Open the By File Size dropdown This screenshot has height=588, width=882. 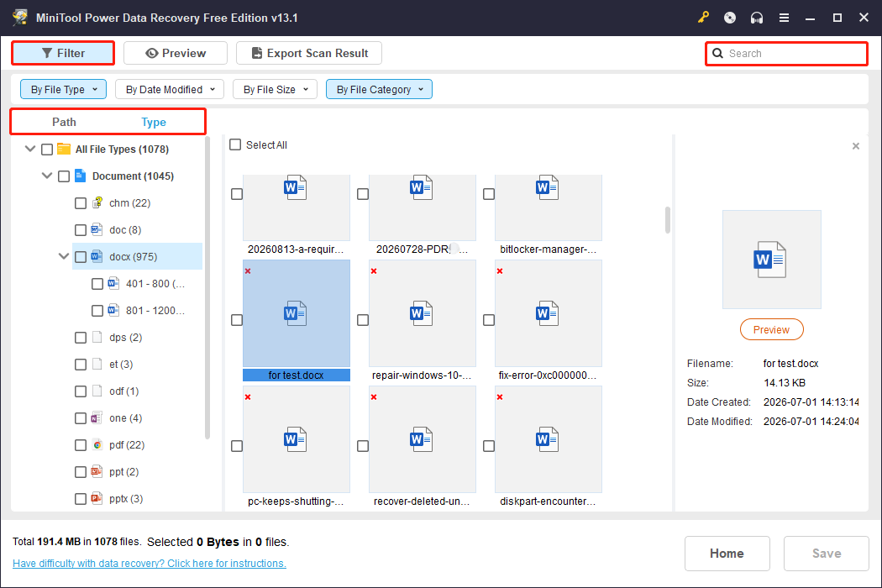275,90
